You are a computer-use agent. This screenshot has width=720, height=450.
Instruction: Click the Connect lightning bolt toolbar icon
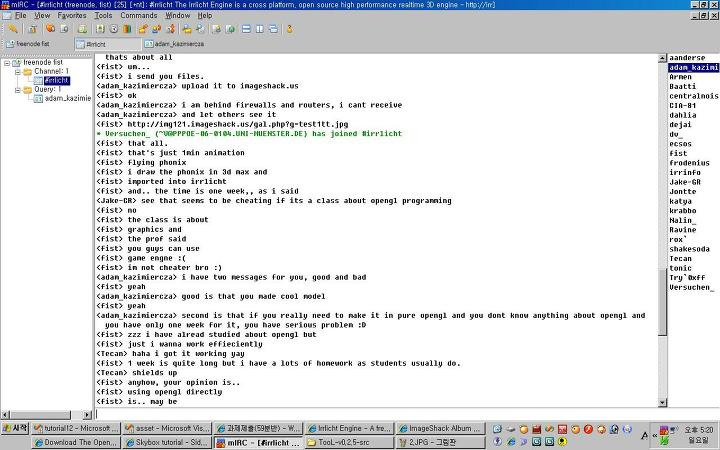(13, 29)
